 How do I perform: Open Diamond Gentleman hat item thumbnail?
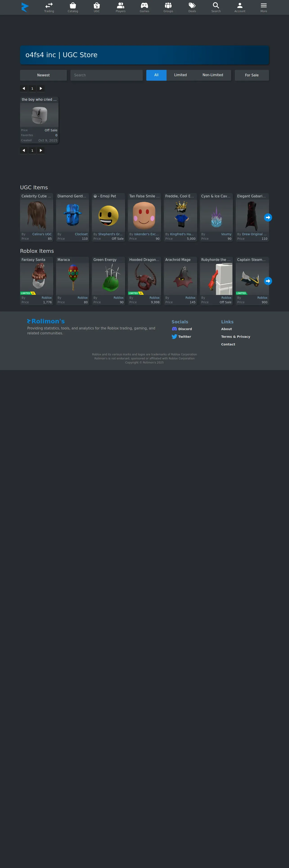73,216
